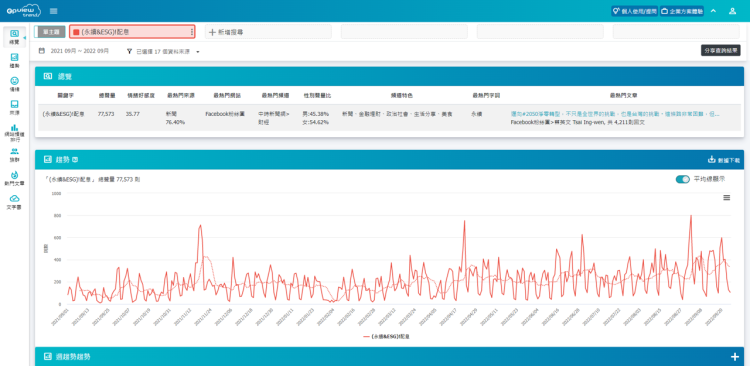Open three-dot options of the ESG keyword
The image size is (750, 366).
tap(192, 32)
